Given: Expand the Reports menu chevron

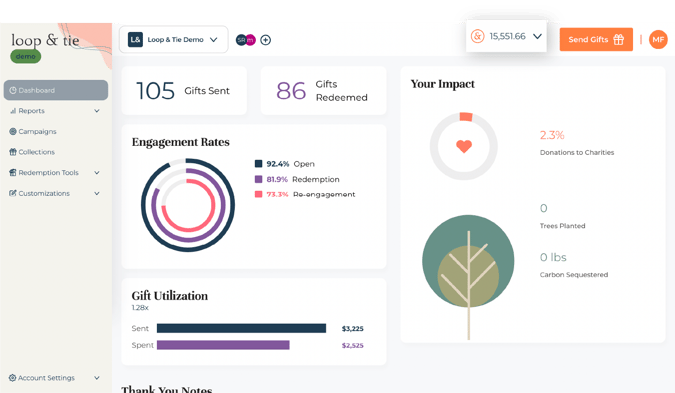Looking at the screenshot, I should click(97, 111).
